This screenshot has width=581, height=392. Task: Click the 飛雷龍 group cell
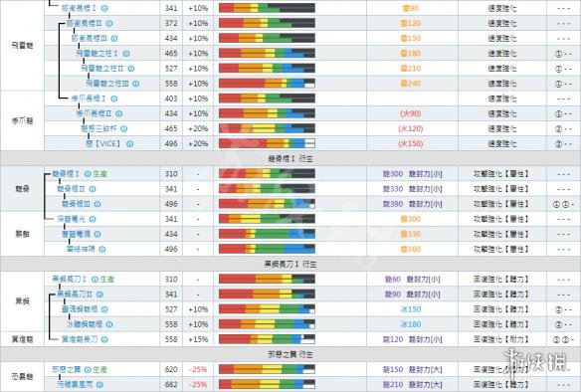[22, 46]
